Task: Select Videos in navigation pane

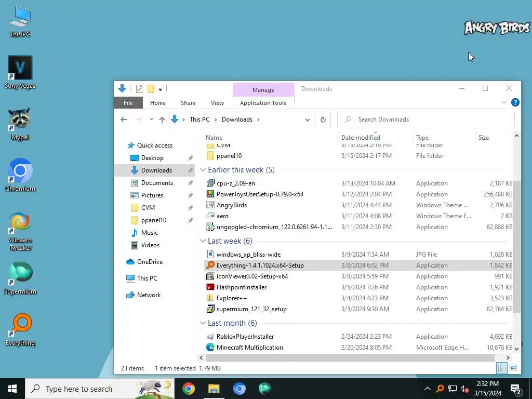Action: [x=150, y=245]
